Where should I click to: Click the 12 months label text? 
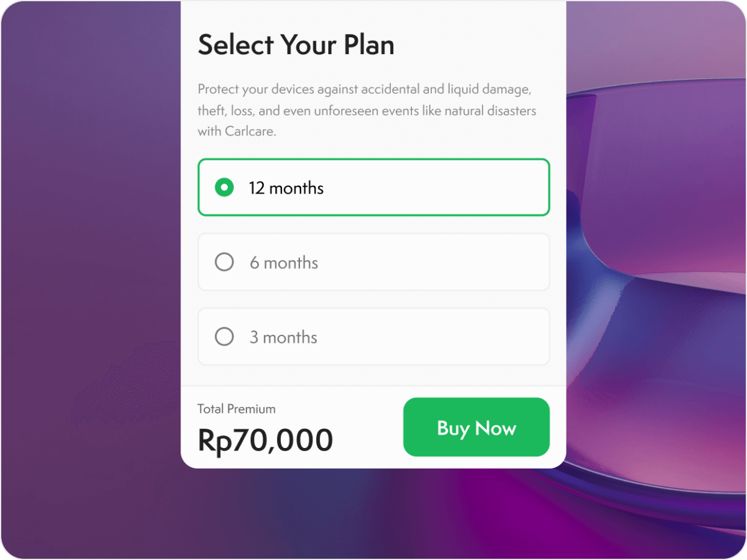[x=286, y=187]
